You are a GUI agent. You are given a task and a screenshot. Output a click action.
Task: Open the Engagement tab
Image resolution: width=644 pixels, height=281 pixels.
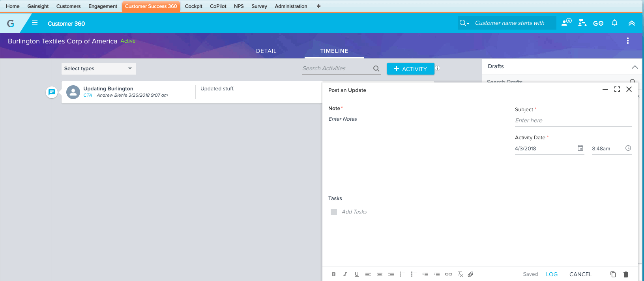pos(103,6)
